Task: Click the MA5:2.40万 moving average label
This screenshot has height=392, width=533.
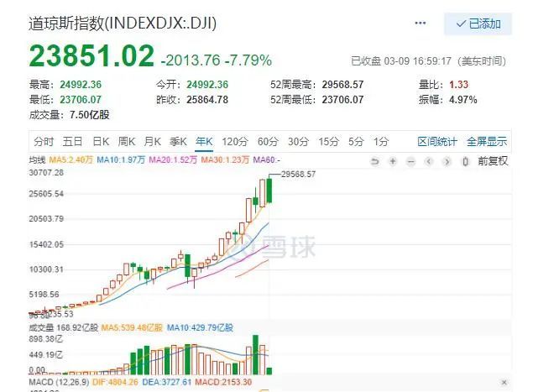Action: 71,159
